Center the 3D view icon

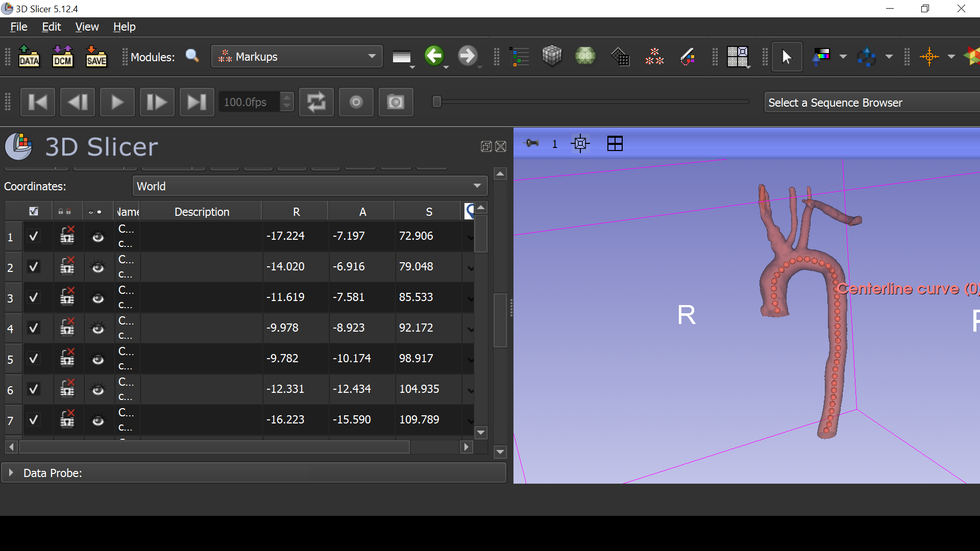(580, 144)
